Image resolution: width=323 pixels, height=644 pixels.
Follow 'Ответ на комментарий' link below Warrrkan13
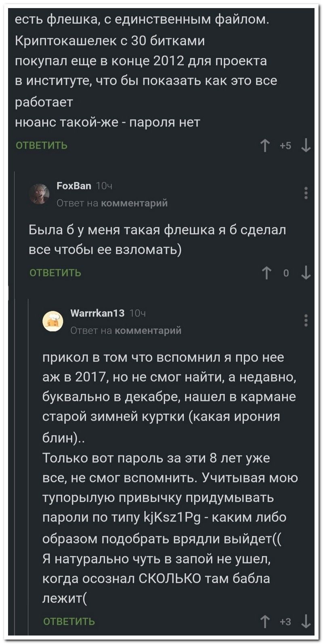126,331
